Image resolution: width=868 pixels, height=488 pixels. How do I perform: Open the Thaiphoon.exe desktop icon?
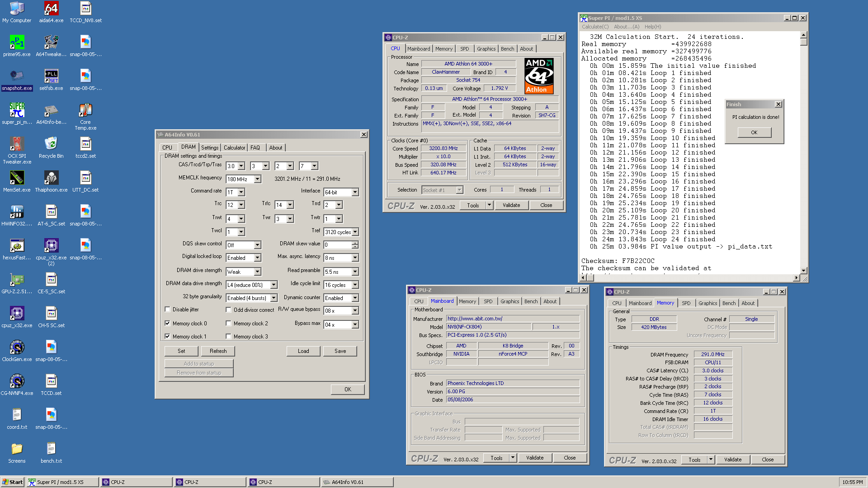tap(51, 182)
